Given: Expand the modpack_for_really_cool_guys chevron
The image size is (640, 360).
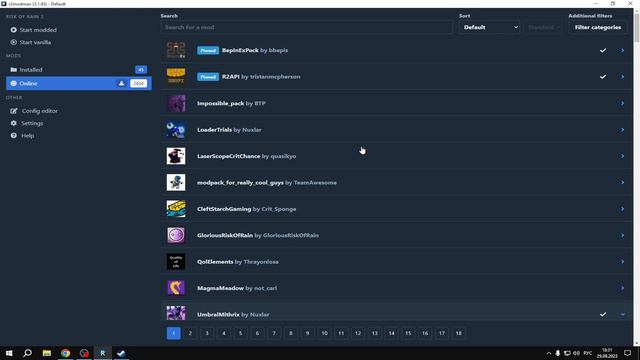Looking at the screenshot, I should point(622,182).
